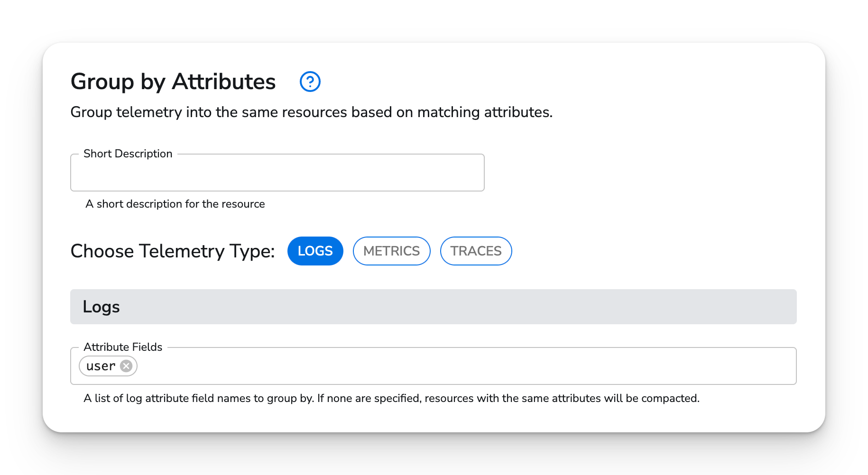This screenshot has height=475, width=868.
Task: Click into the Short Description field
Action: coord(277,173)
